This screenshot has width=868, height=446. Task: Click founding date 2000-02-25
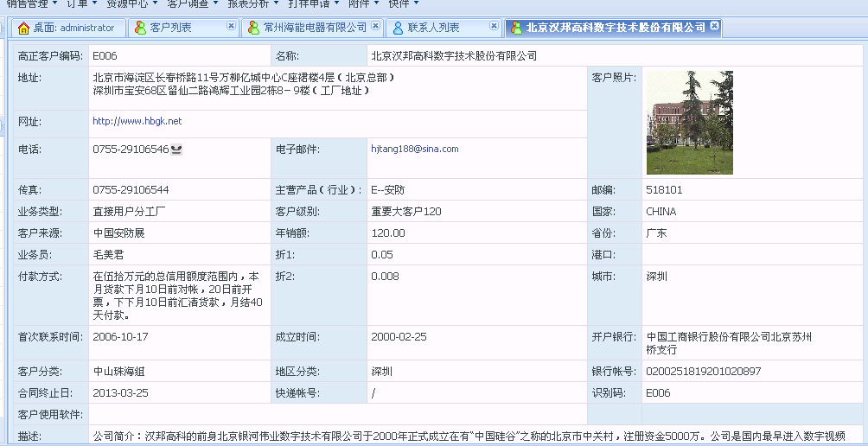point(399,336)
